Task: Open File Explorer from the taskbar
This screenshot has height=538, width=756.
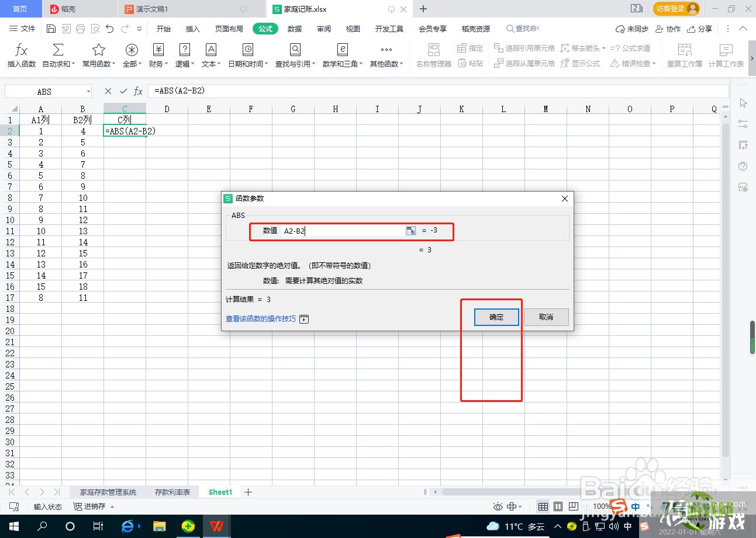Action: click(159, 526)
